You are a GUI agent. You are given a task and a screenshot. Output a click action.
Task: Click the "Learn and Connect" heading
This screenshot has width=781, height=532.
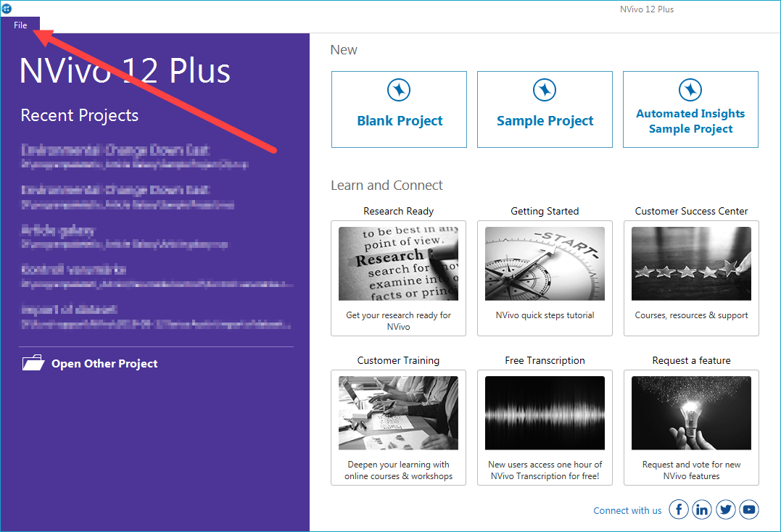387,185
